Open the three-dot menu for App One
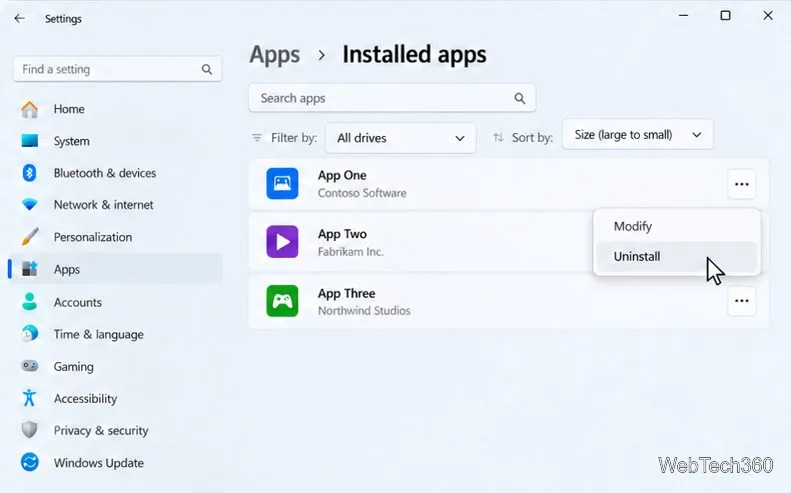Screen dimensions: 791x493 (x=742, y=184)
